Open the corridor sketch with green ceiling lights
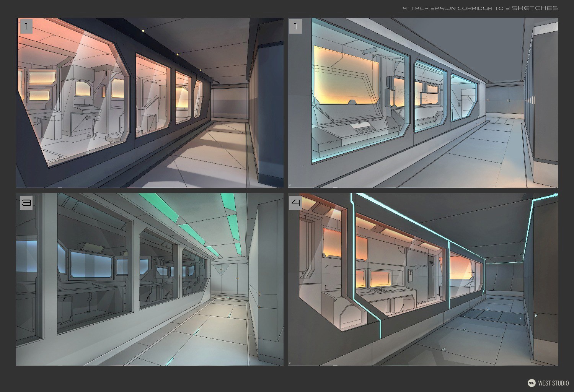The image size is (574, 392). click(150, 279)
